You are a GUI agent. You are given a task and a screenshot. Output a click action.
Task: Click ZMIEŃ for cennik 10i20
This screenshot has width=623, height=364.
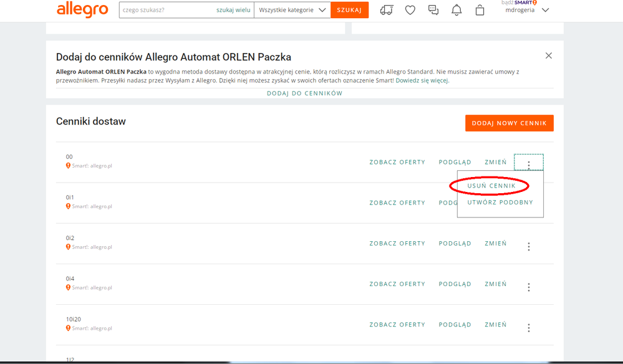tap(495, 325)
